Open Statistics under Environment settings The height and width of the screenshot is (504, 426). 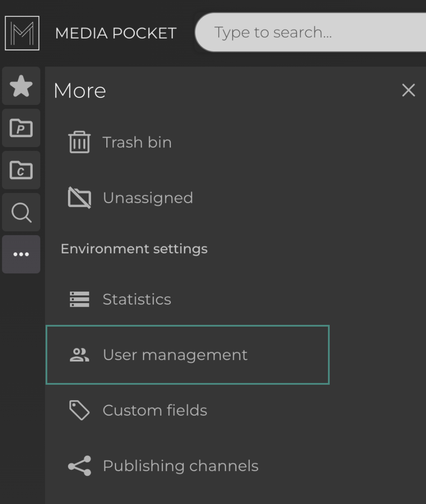[x=137, y=299]
